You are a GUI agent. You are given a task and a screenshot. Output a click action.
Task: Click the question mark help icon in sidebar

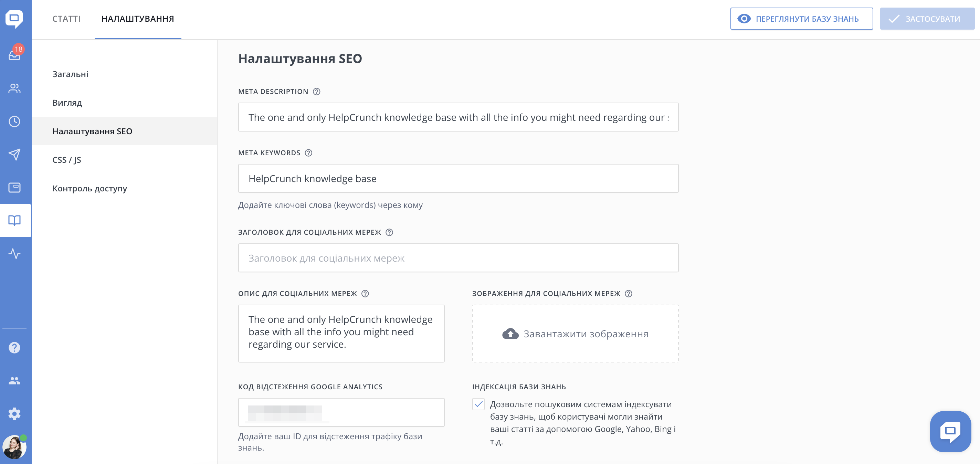coord(14,348)
